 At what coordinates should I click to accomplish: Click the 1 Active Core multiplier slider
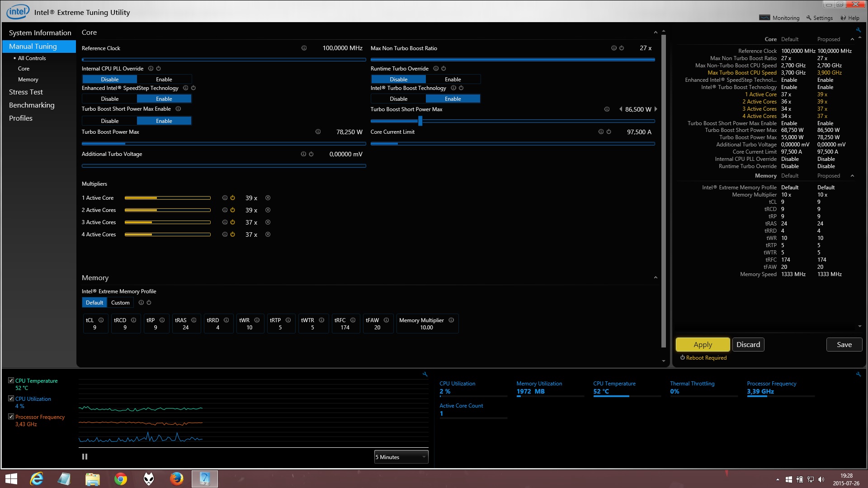click(167, 198)
